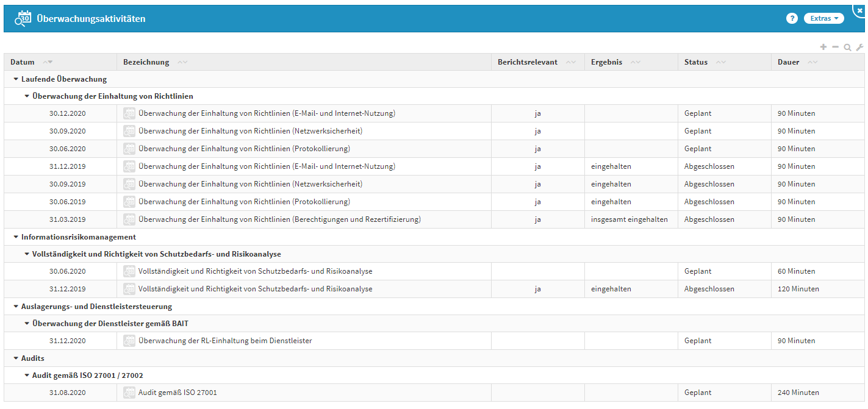The width and height of the screenshot is (868, 409).
Task: Click activity icon in the 30.12.2020 row
Action: [x=129, y=113]
